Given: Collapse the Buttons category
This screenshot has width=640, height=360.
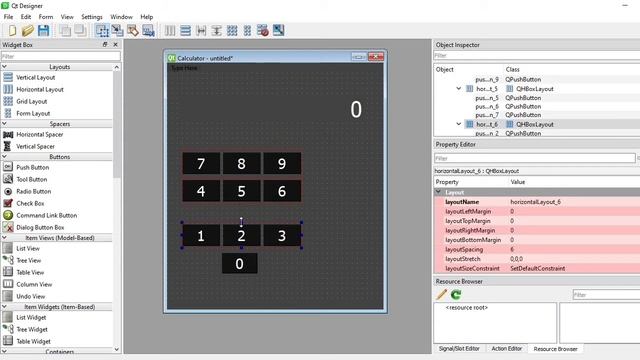Looking at the screenshot, I should pyautogui.click(x=5, y=157).
